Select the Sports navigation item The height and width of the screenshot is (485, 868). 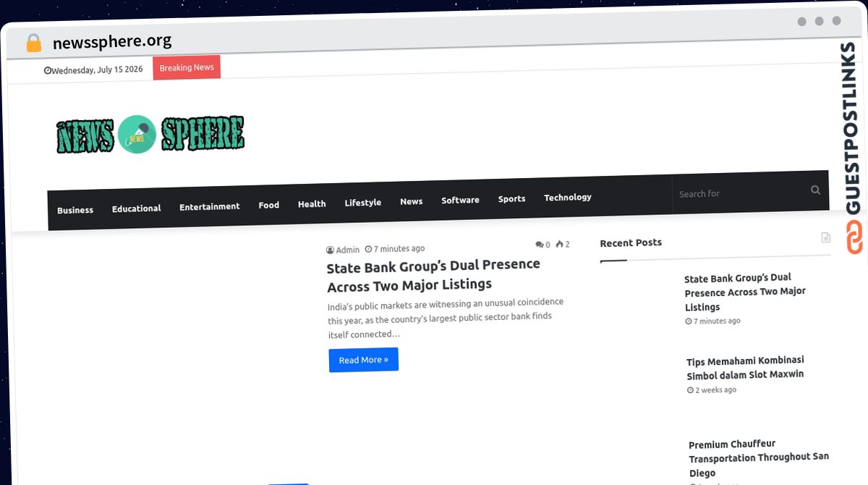[x=511, y=198]
